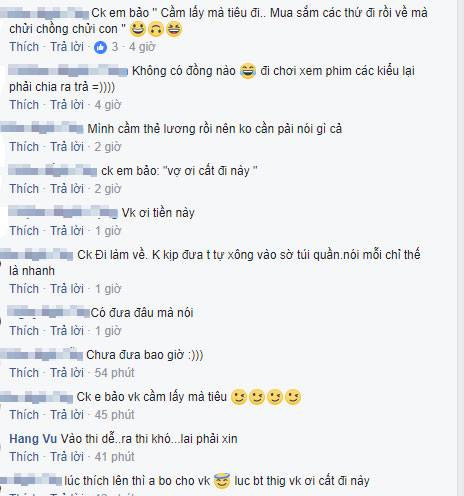Click Thích under 'Chưa đưa bao giờ' comment

pyautogui.click(x=24, y=373)
